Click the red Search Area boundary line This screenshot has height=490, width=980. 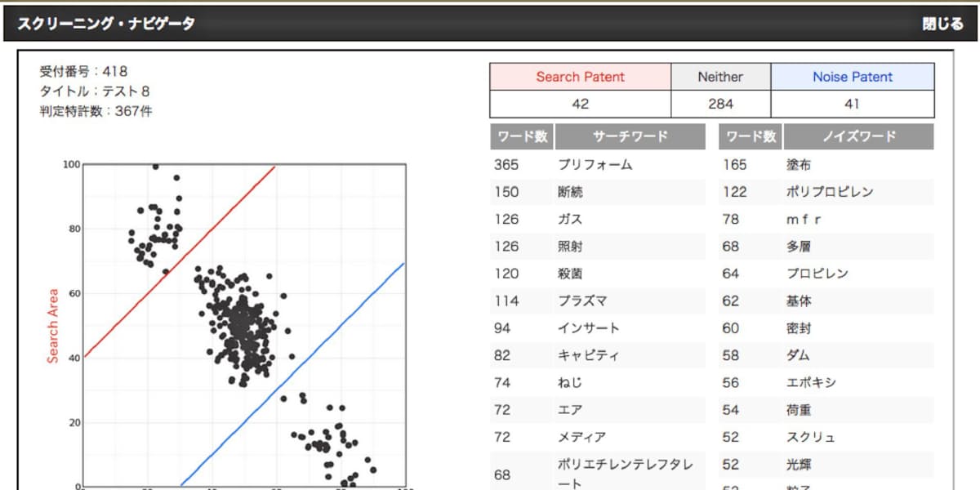pos(180,261)
